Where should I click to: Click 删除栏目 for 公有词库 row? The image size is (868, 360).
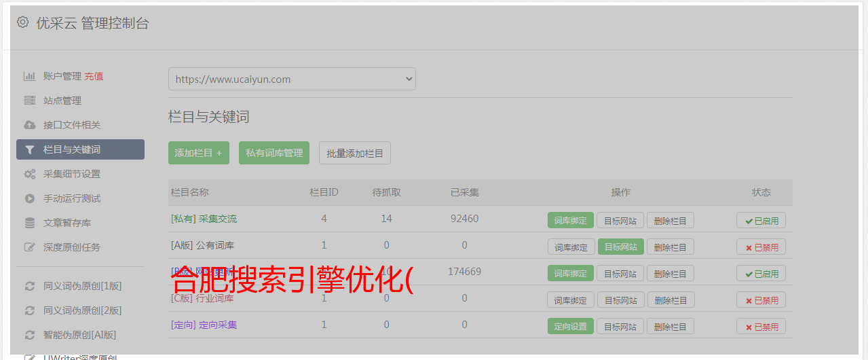[671, 247]
